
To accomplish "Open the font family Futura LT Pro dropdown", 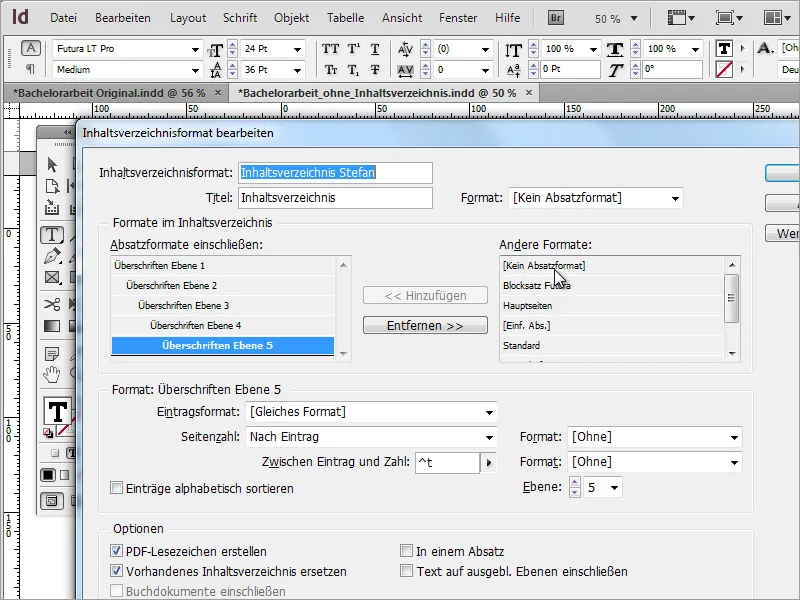I will 195,49.
